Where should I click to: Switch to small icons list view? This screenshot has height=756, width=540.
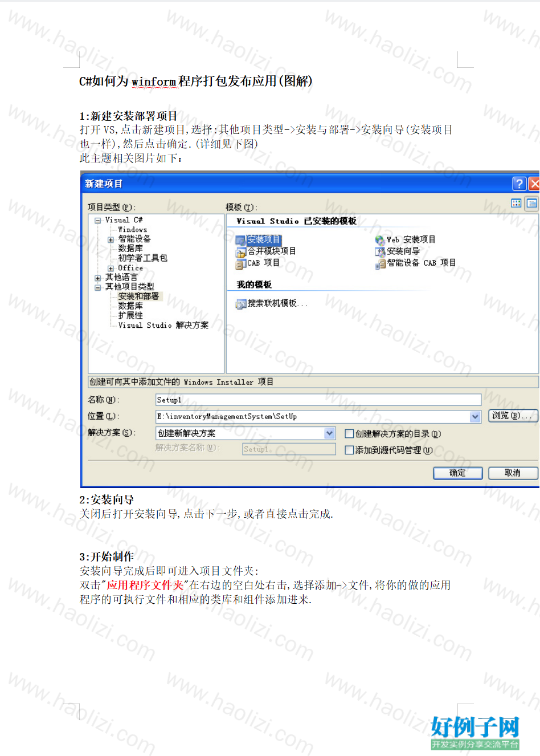(x=531, y=203)
